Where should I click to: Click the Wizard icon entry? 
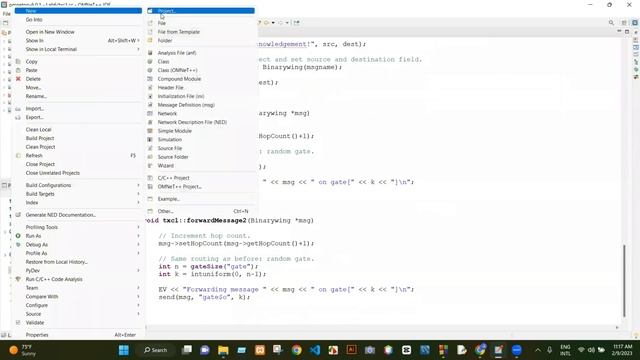(150, 166)
